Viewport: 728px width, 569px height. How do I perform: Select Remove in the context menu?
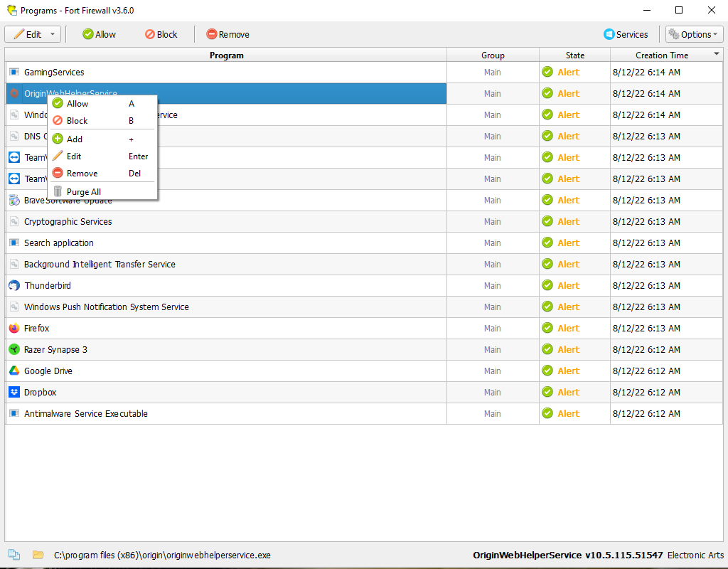pos(82,174)
